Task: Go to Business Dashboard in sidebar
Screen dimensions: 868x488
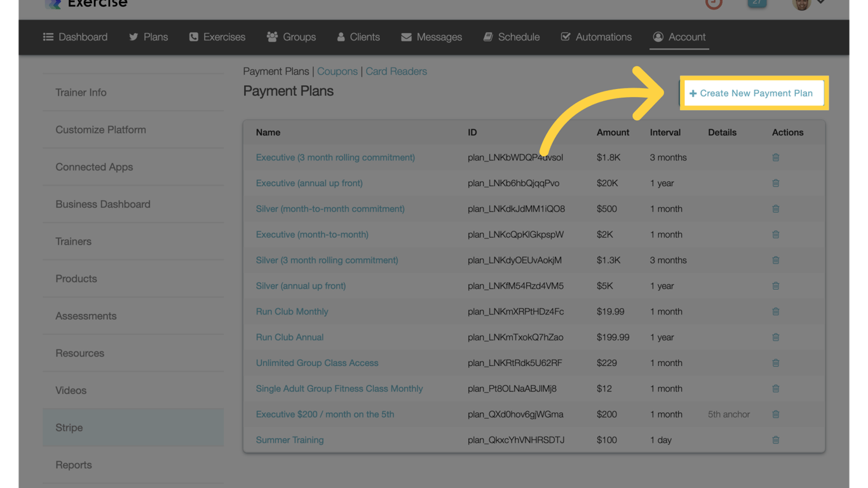Action: [x=102, y=204]
